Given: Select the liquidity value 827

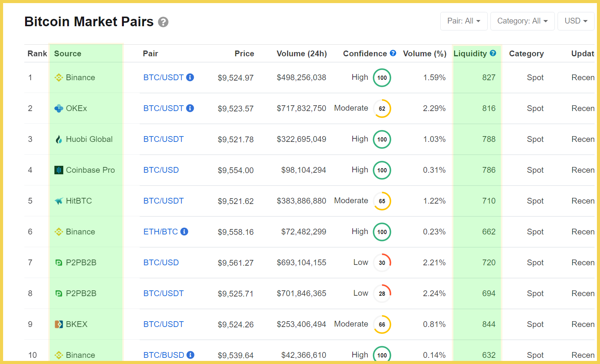Looking at the screenshot, I should 488,78.
